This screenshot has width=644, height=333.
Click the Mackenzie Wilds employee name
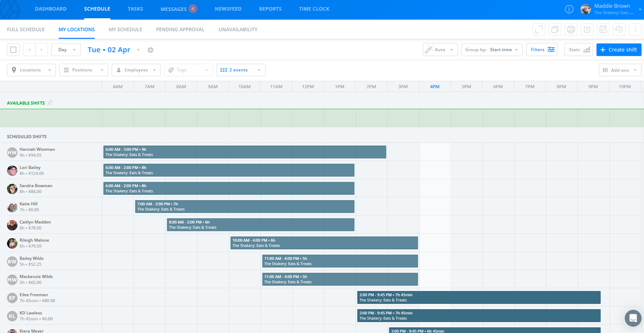click(x=37, y=277)
